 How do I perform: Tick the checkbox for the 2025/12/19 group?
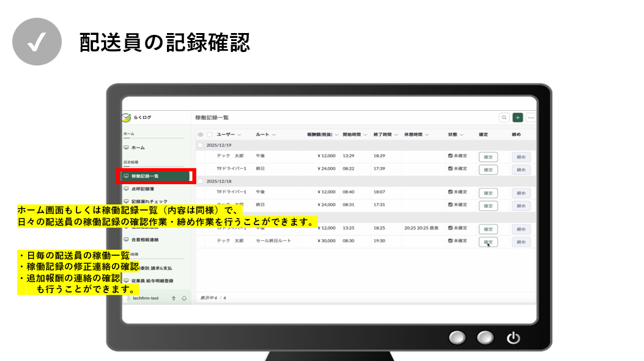pos(201,145)
